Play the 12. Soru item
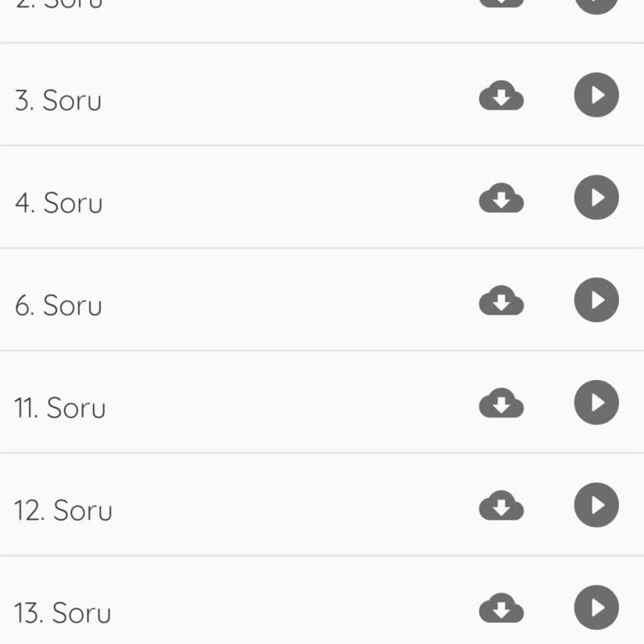644x644 pixels. [596, 505]
